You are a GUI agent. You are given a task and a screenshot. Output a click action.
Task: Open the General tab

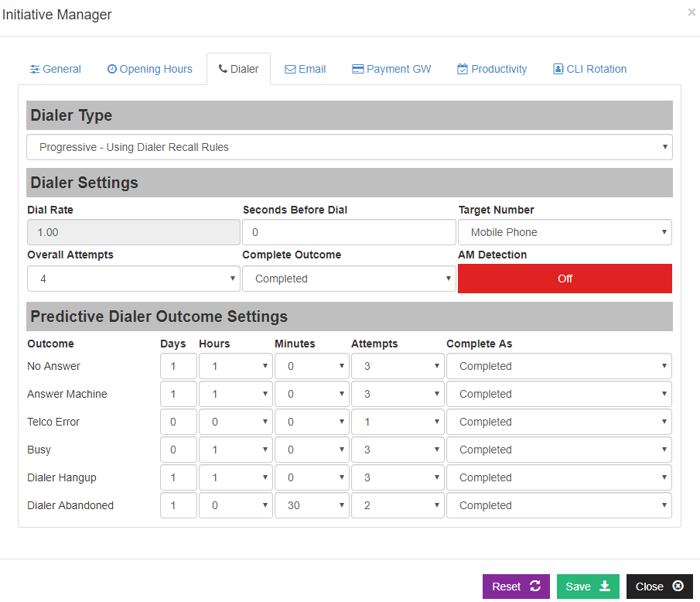point(56,69)
